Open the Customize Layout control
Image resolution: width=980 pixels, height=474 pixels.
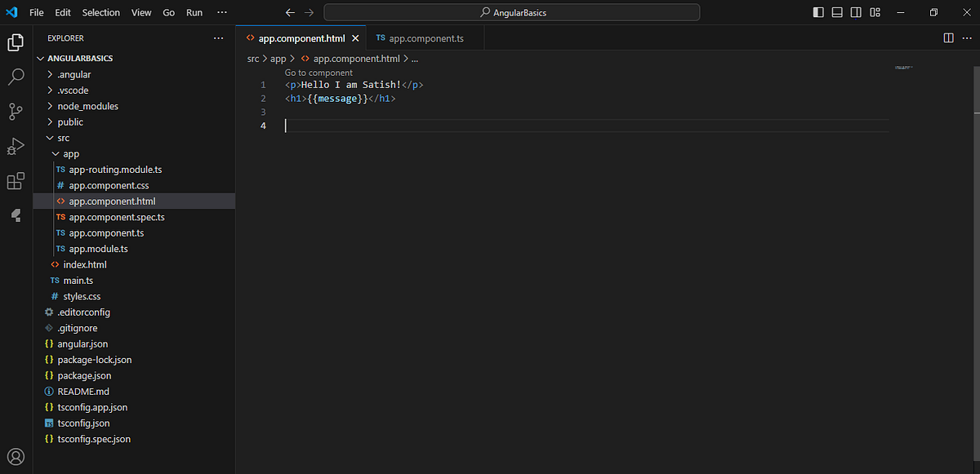tap(874, 11)
